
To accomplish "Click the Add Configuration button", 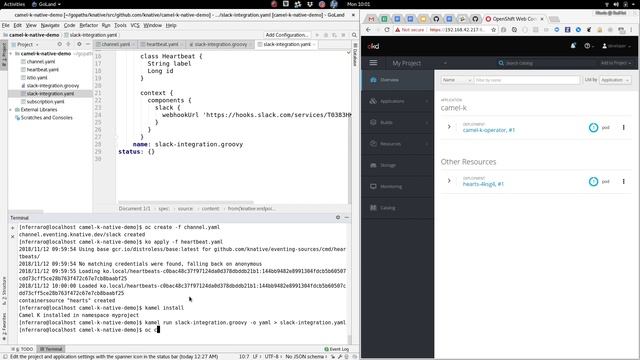I will pos(287,35).
